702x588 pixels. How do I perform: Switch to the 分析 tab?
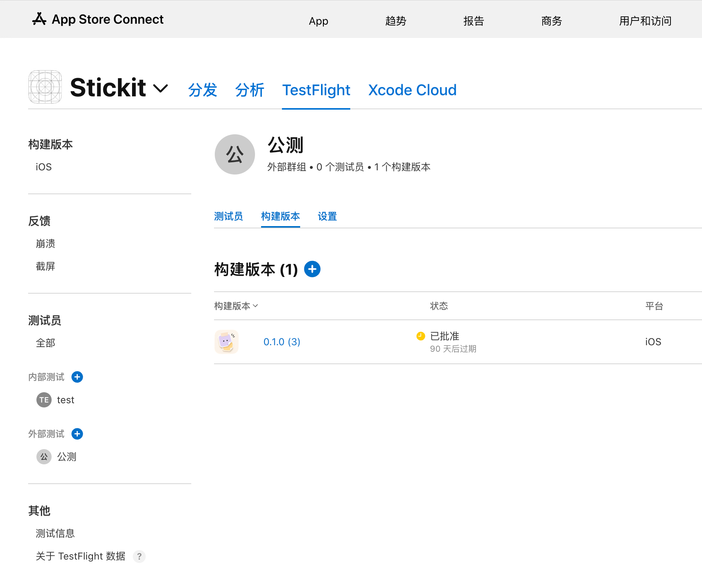[250, 90]
